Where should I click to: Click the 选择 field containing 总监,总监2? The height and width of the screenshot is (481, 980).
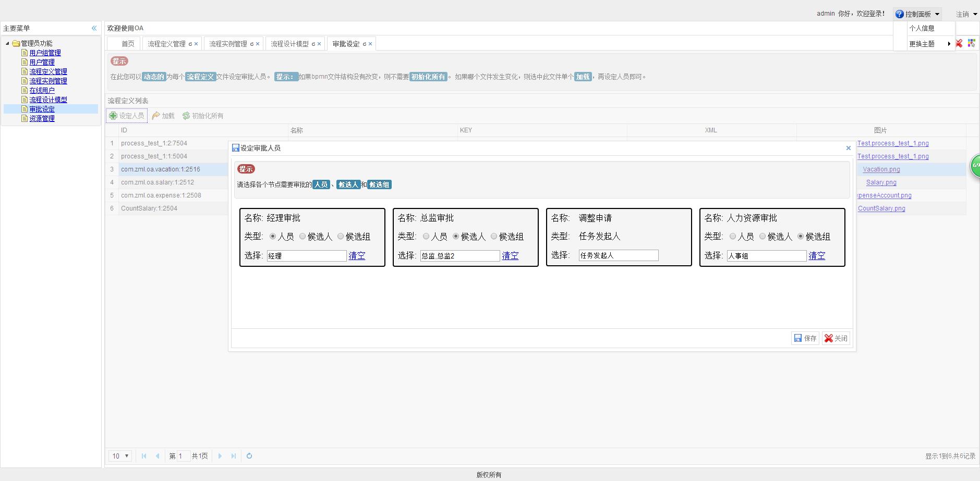click(460, 255)
